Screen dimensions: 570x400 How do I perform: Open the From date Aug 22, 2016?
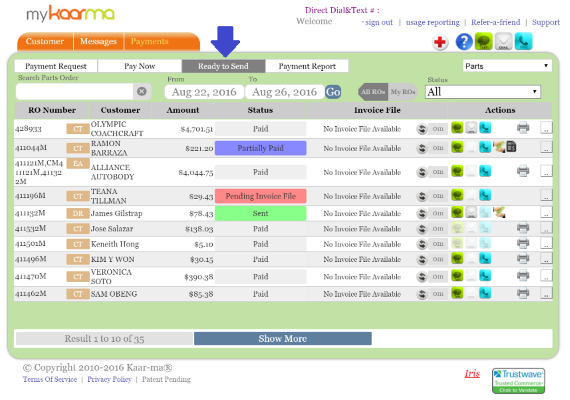[x=204, y=92]
